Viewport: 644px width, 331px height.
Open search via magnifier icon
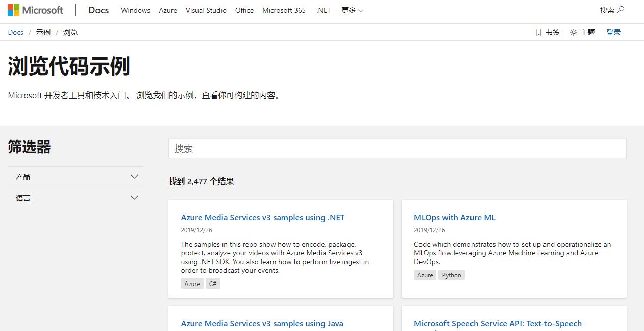point(621,10)
